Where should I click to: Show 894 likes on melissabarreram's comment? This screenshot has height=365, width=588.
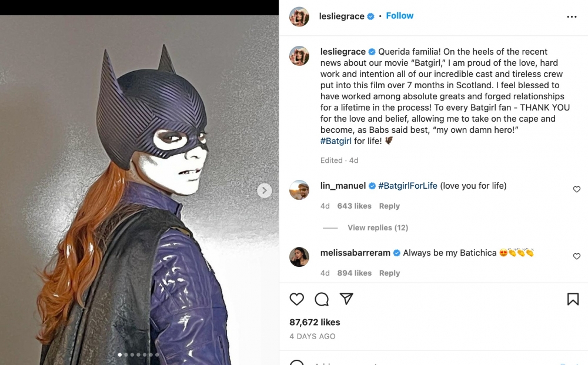pyautogui.click(x=354, y=273)
